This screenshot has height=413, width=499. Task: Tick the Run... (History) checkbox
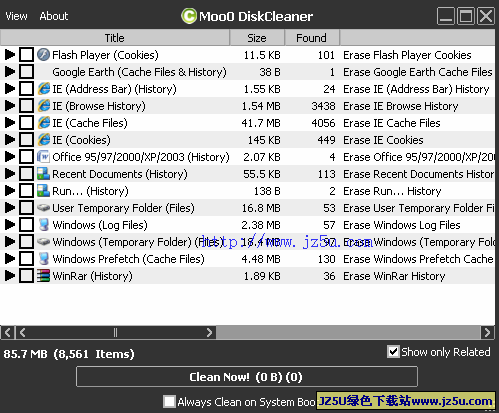pos(26,191)
